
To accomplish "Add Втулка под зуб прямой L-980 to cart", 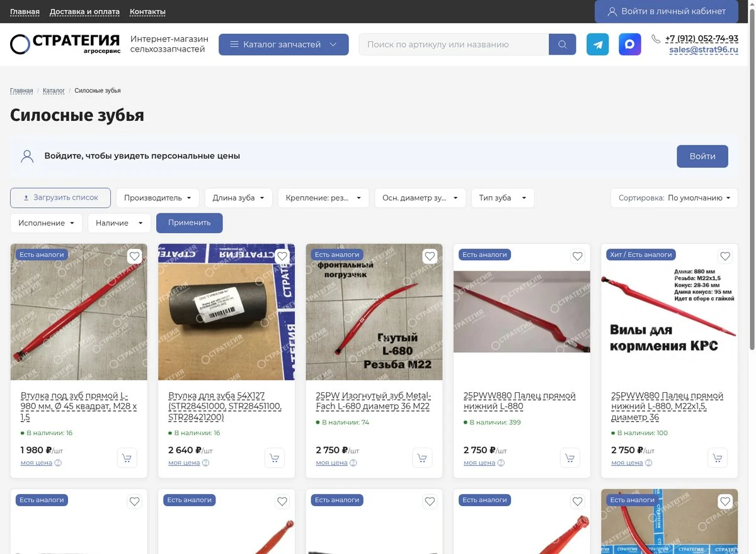I will click(x=127, y=458).
